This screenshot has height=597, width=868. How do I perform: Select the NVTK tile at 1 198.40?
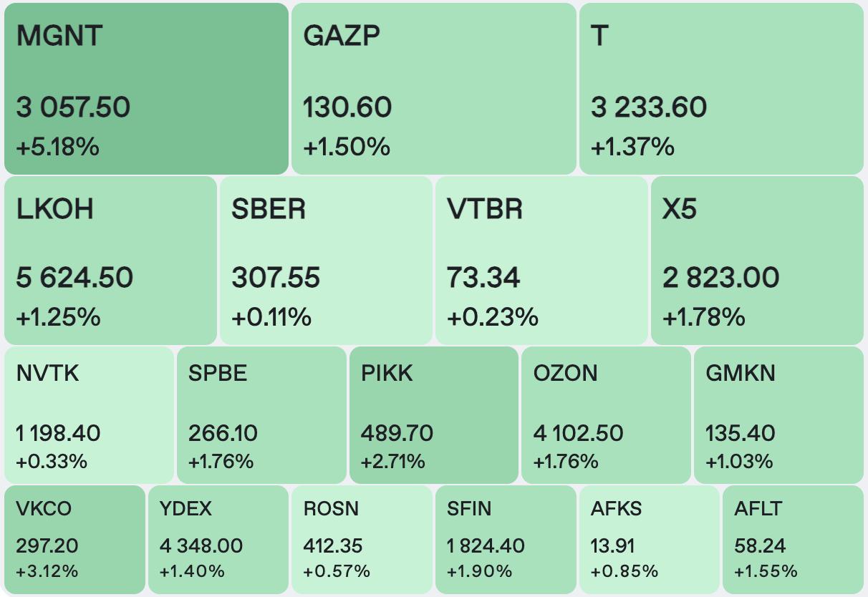tap(89, 415)
